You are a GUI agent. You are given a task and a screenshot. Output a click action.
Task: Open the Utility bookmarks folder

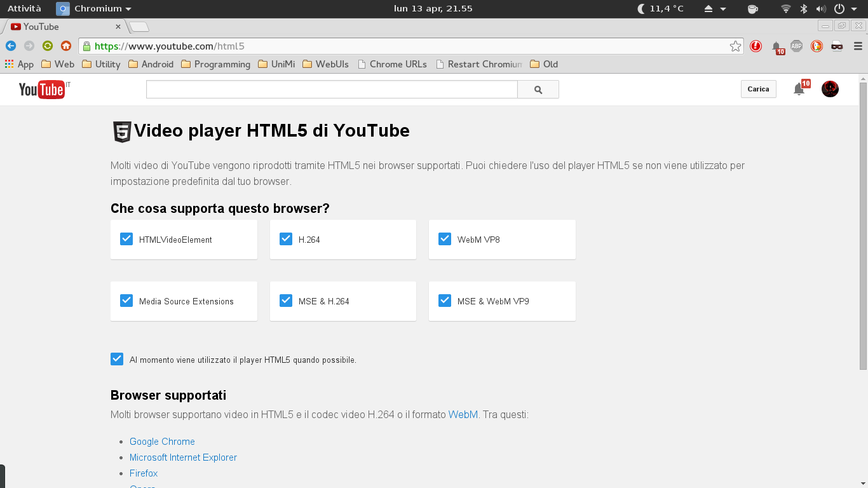tap(101, 64)
